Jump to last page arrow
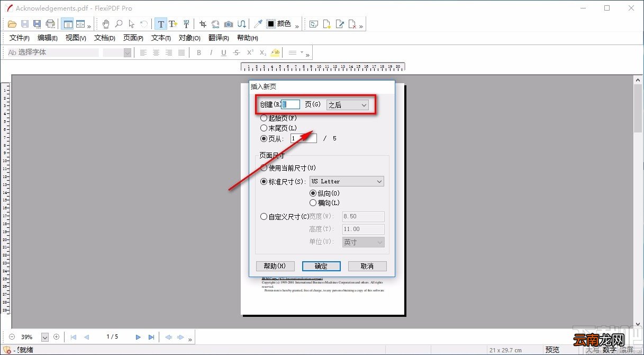 (151, 337)
